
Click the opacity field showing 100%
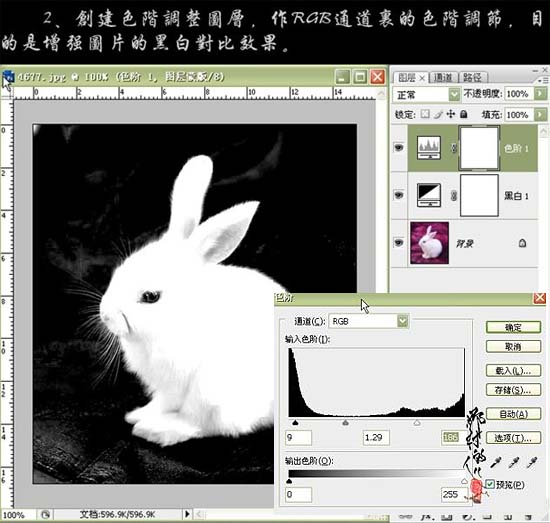click(519, 94)
